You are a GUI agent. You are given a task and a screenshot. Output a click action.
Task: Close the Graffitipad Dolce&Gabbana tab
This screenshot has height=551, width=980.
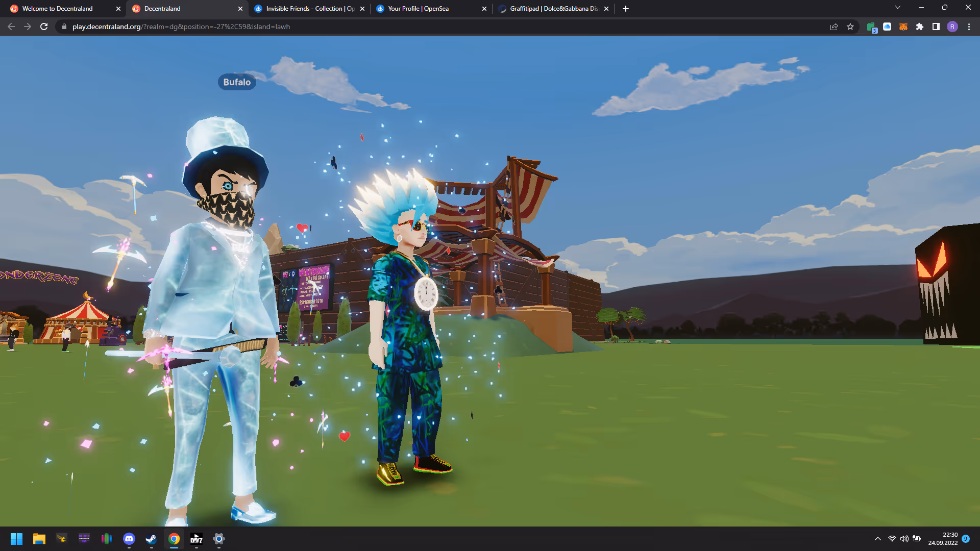click(606, 9)
